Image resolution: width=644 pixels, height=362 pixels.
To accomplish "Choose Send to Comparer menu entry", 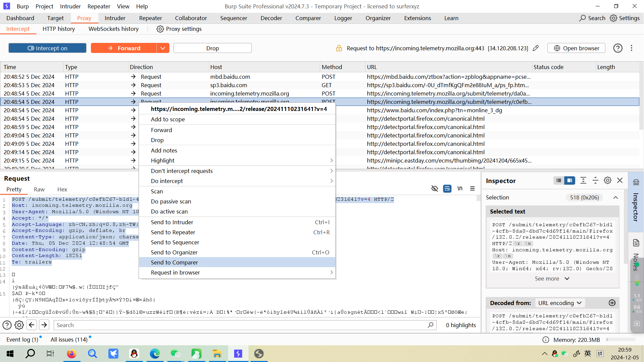I will [x=174, y=262].
